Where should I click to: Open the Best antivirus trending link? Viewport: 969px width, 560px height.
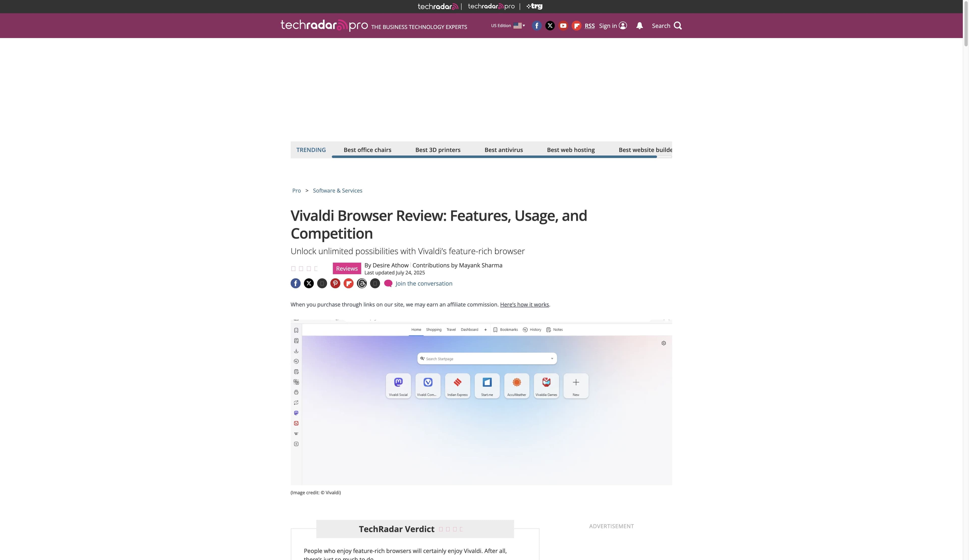503,150
